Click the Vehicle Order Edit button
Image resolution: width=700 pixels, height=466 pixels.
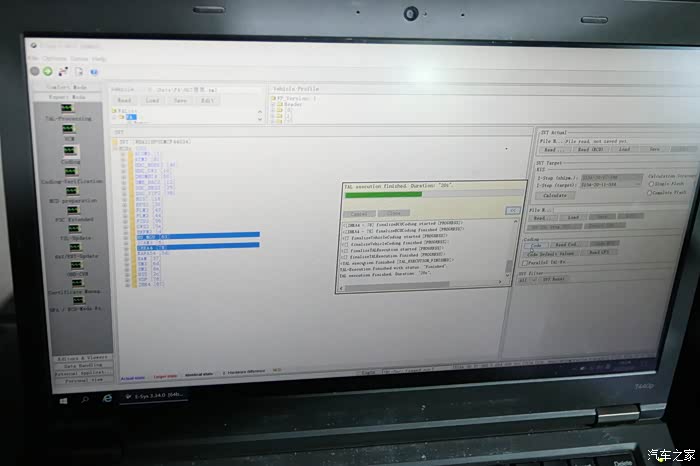click(x=208, y=100)
